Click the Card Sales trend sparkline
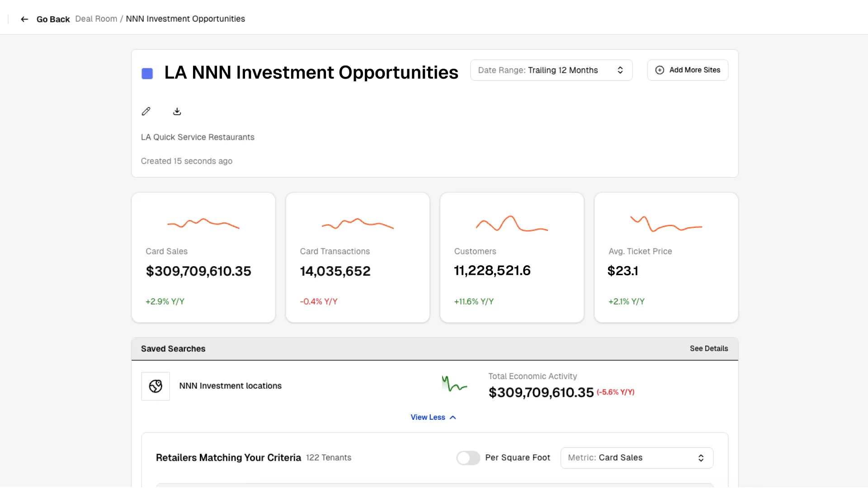This screenshot has height=488, width=868. coord(203,223)
